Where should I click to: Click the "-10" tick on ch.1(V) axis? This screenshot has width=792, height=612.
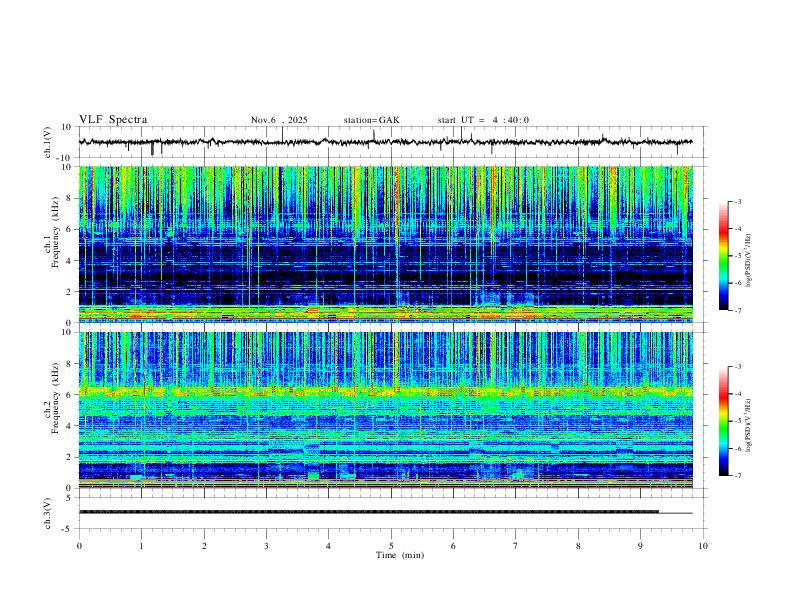click(x=65, y=158)
